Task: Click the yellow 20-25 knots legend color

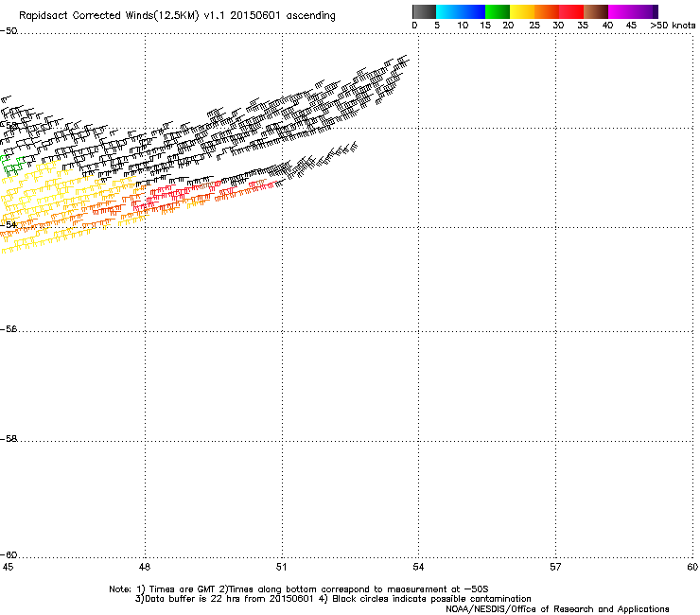Action: [522, 11]
